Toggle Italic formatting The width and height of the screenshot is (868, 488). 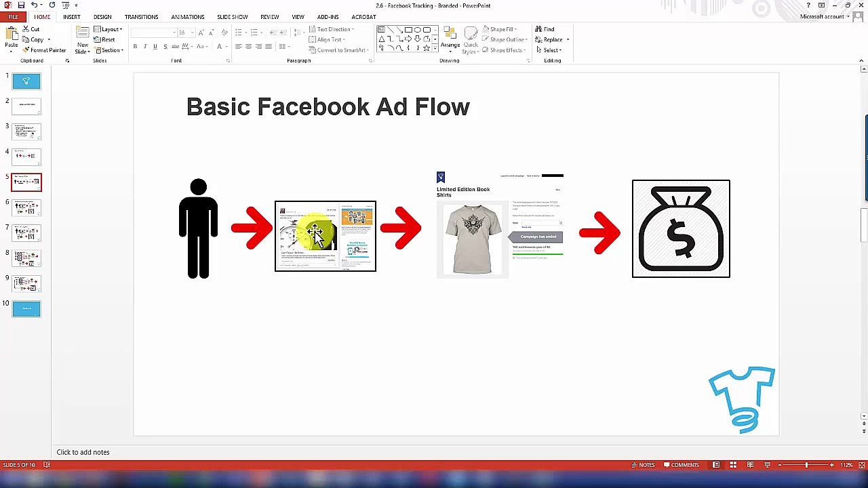(145, 47)
